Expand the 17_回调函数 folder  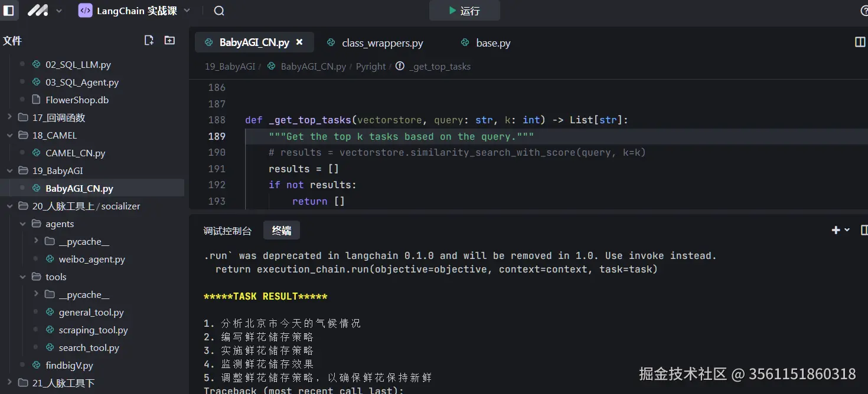pos(9,117)
